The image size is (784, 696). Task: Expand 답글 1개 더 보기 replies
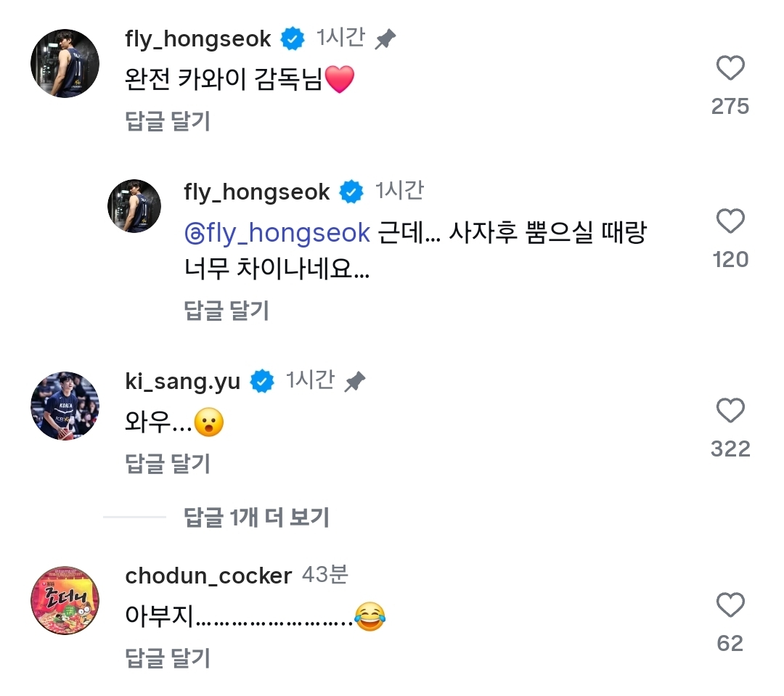tap(257, 517)
